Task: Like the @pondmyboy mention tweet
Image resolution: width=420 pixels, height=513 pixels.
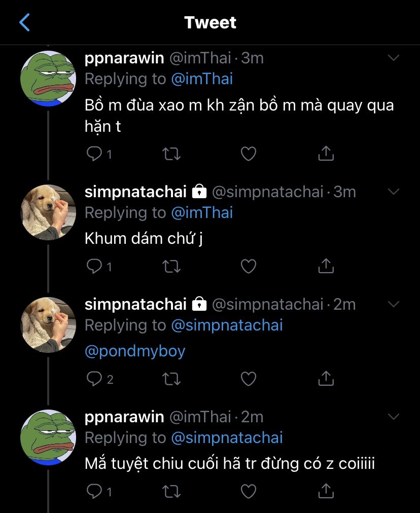Action: click(x=248, y=378)
